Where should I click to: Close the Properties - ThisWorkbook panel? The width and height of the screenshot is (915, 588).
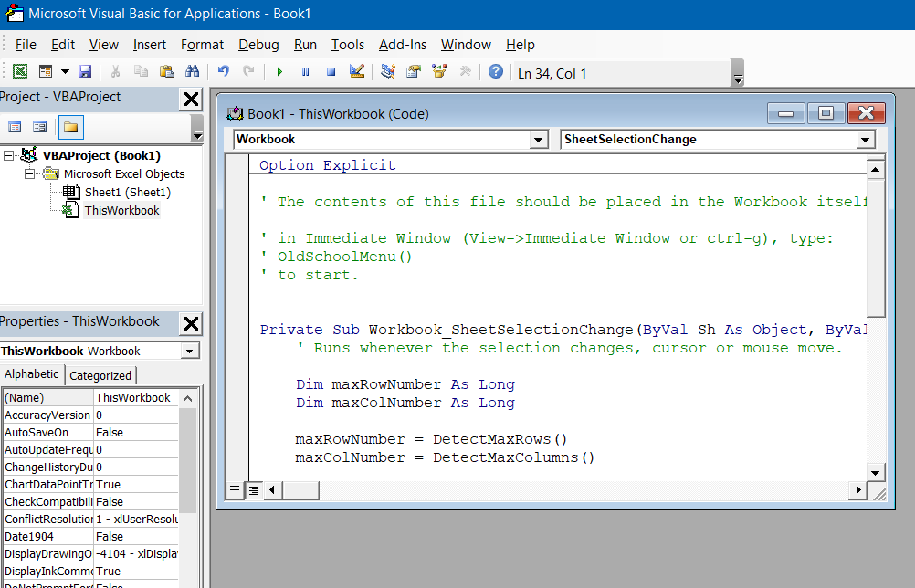pos(191,322)
